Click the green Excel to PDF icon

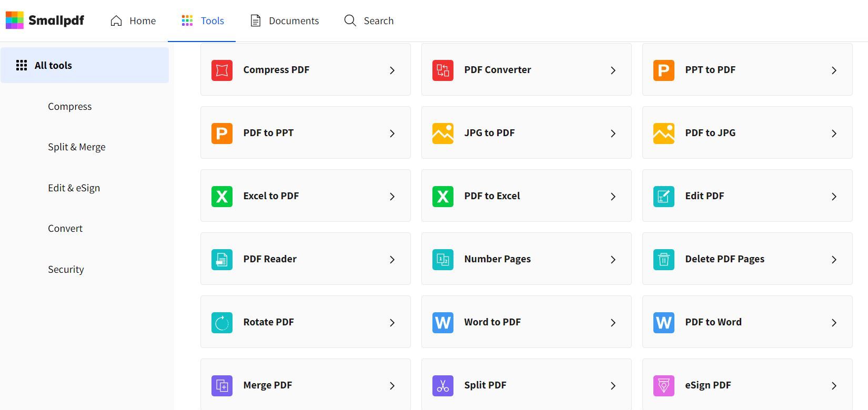point(222,196)
